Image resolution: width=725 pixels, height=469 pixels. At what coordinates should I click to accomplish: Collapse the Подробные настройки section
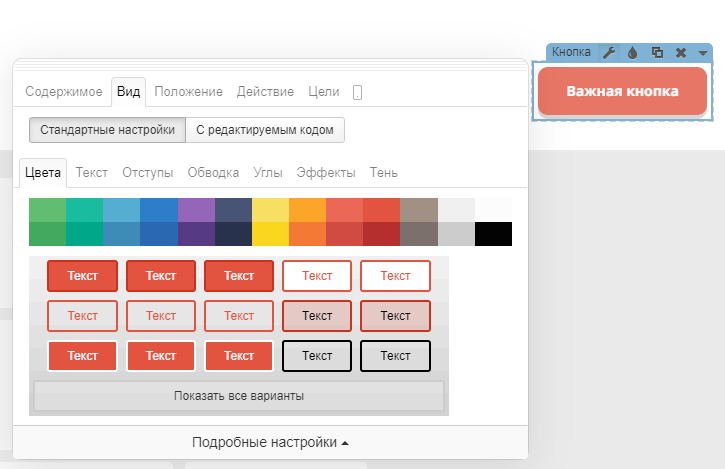point(270,442)
